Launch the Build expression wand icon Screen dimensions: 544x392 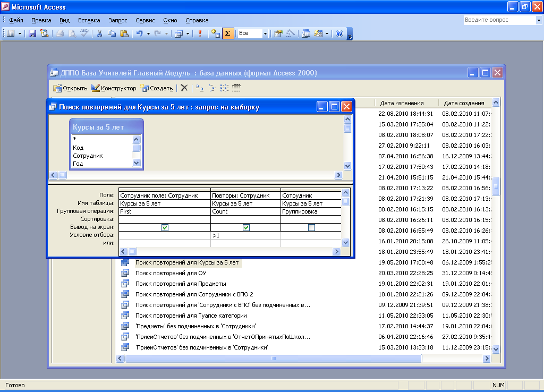[x=291, y=33]
